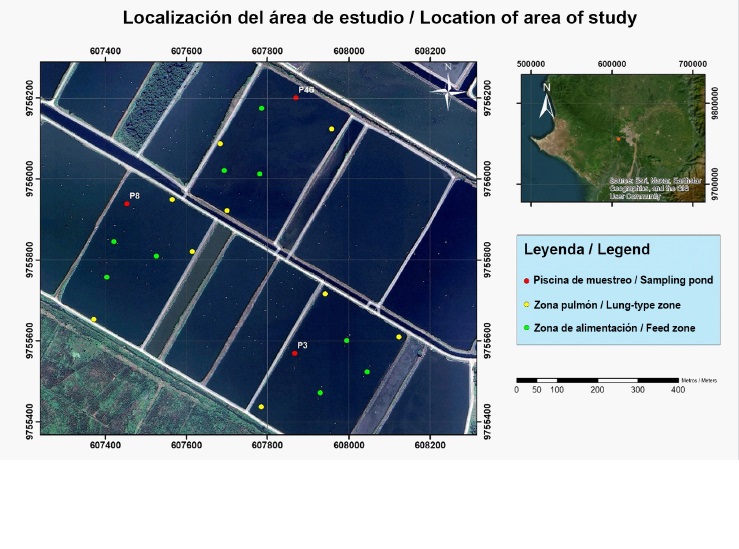Click the scale bar below the legend

coord(596,380)
